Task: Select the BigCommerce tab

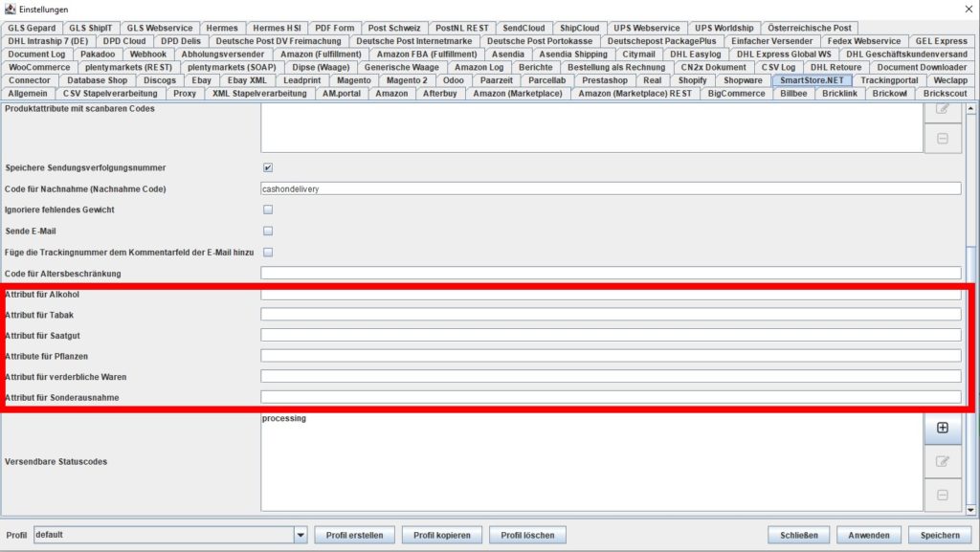Action: point(736,93)
